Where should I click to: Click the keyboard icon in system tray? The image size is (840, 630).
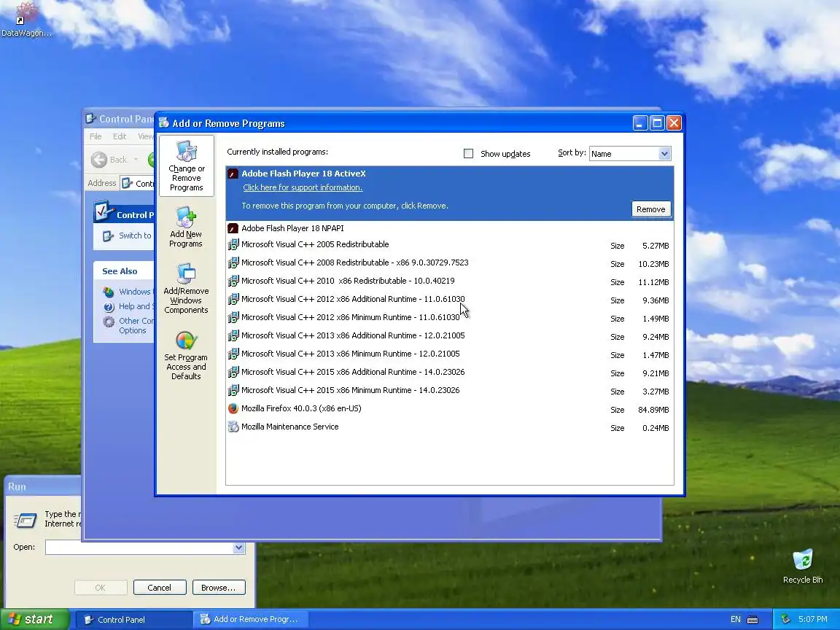coord(752,619)
